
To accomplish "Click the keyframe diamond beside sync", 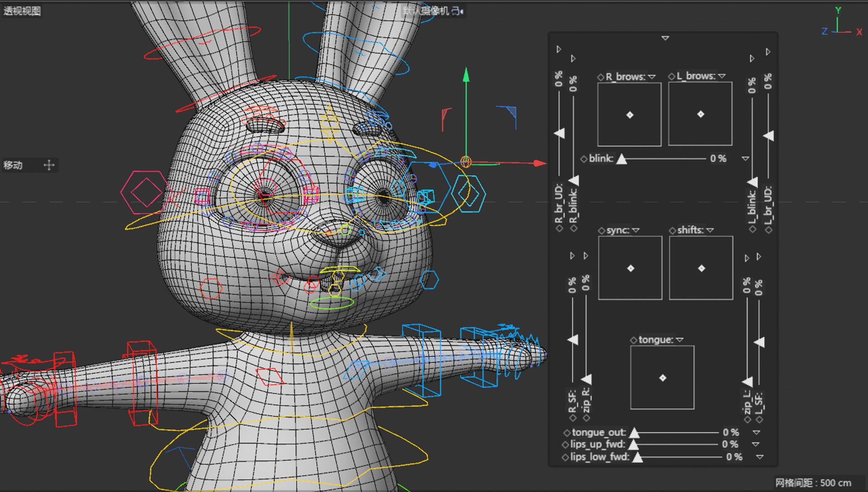I will tap(602, 231).
